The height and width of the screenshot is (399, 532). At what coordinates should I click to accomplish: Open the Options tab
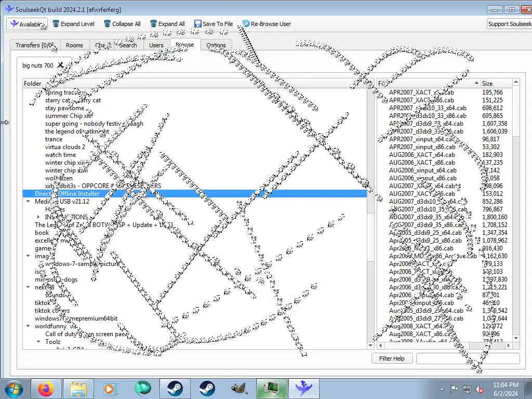216,45
